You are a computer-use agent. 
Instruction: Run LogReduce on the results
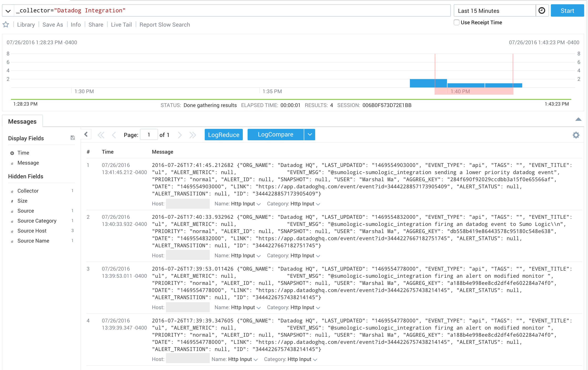(x=224, y=134)
